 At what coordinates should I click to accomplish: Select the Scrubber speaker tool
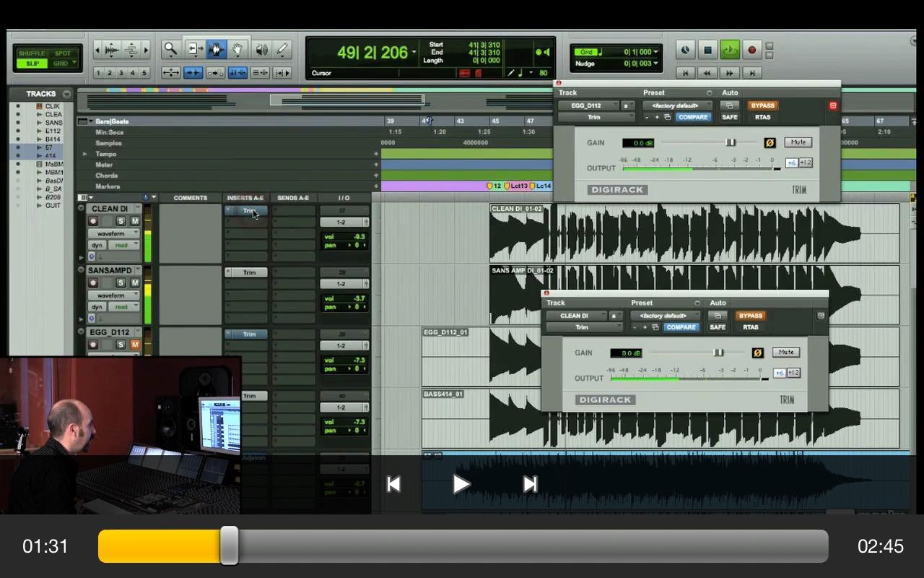261,49
